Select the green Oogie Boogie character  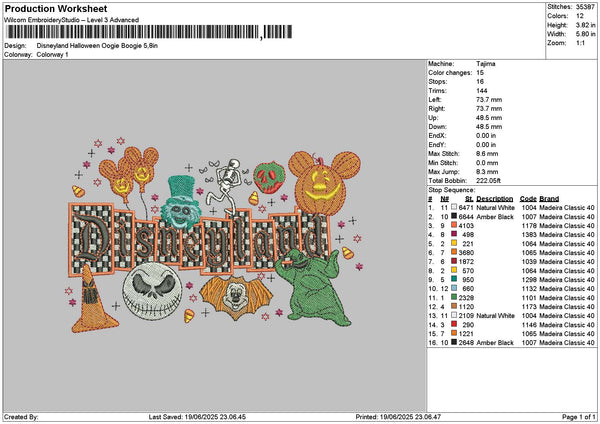click(316, 284)
